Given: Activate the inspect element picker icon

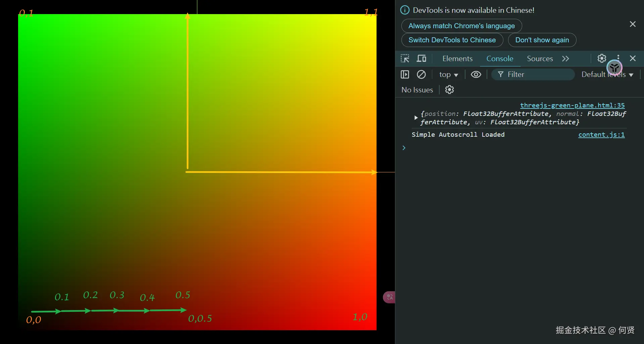Looking at the screenshot, I should coord(405,58).
